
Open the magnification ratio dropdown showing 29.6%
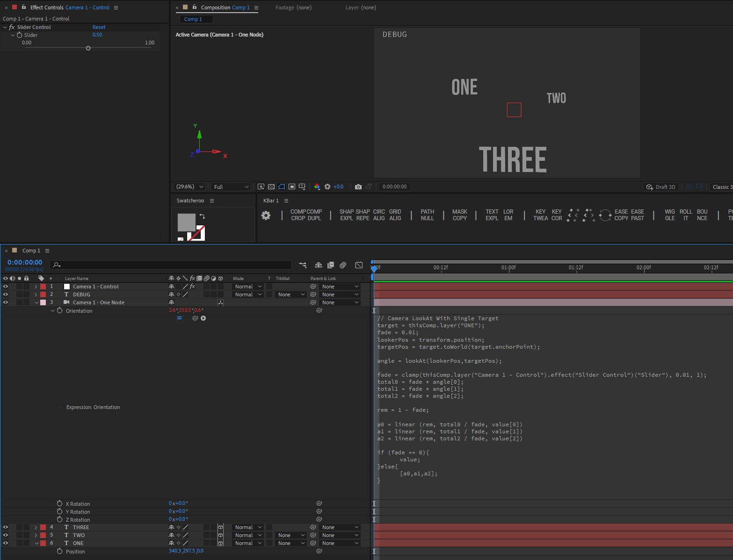tap(189, 187)
